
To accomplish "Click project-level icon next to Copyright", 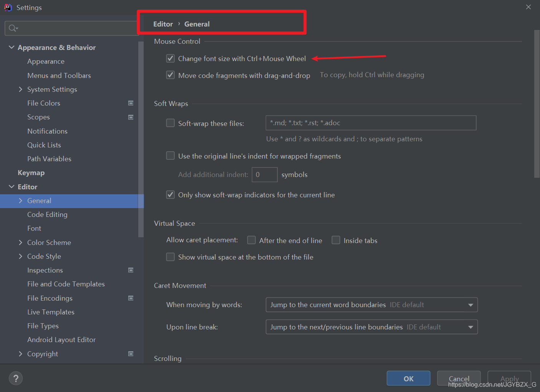I will point(131,354).
